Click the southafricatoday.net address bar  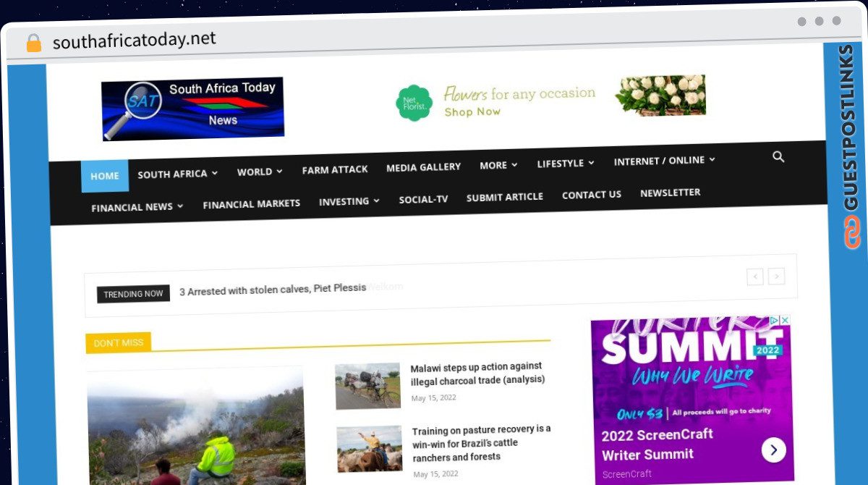(135, 39)
